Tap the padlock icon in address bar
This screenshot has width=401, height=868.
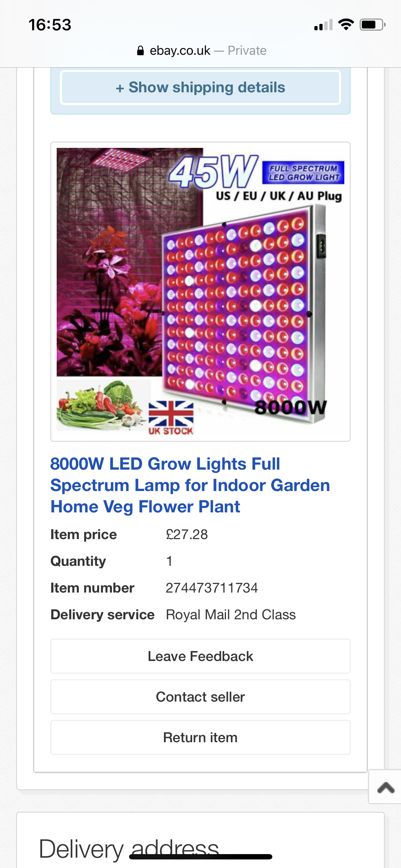(140, 51)
